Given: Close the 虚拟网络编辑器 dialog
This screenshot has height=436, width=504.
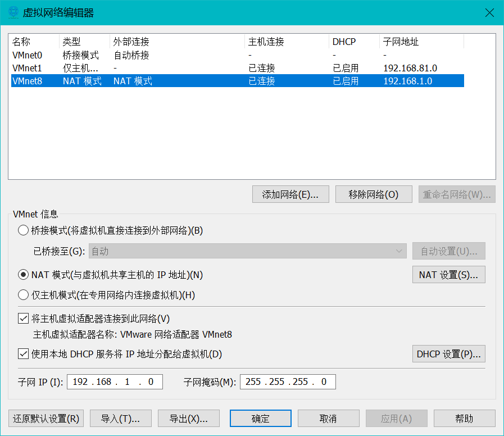Looking at the screenshot, I should coord(489,12).
